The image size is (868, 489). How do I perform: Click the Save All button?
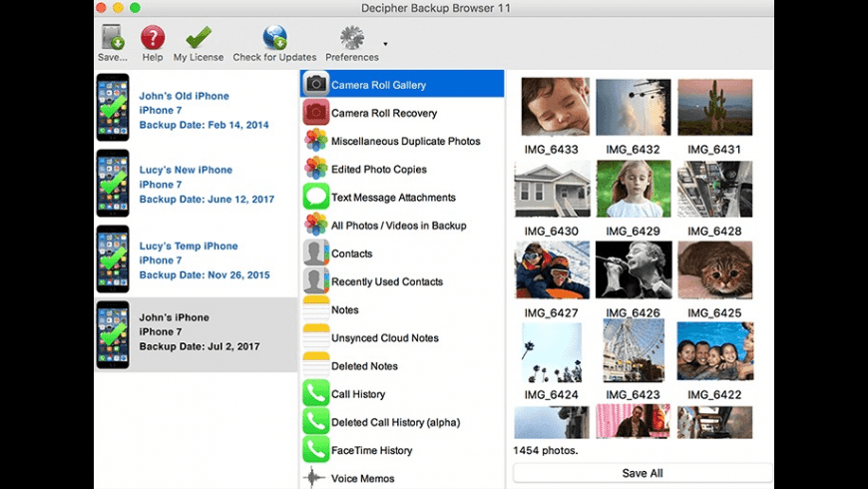[x=643, y=473]
